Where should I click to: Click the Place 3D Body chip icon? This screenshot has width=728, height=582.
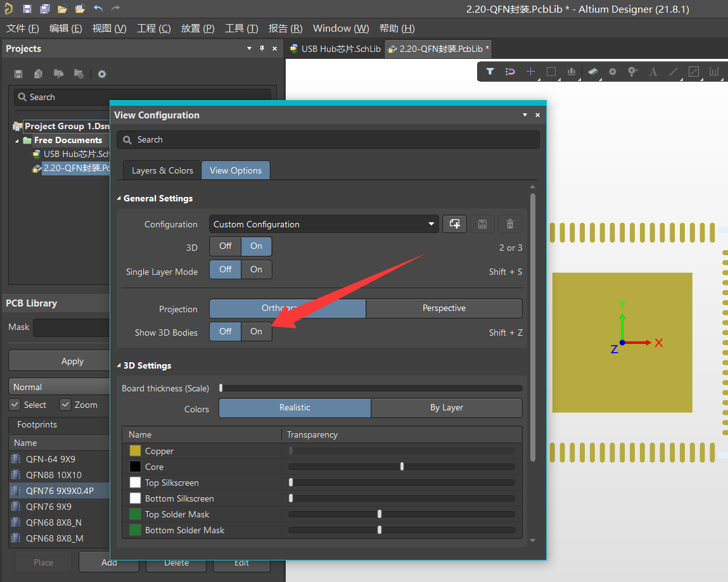[x=593, y=72]
